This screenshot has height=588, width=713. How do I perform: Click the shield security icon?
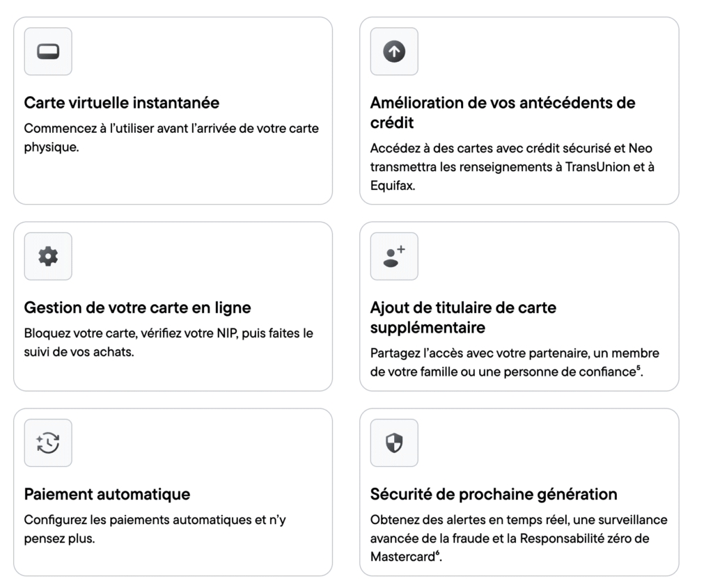(x=394, y=443)
